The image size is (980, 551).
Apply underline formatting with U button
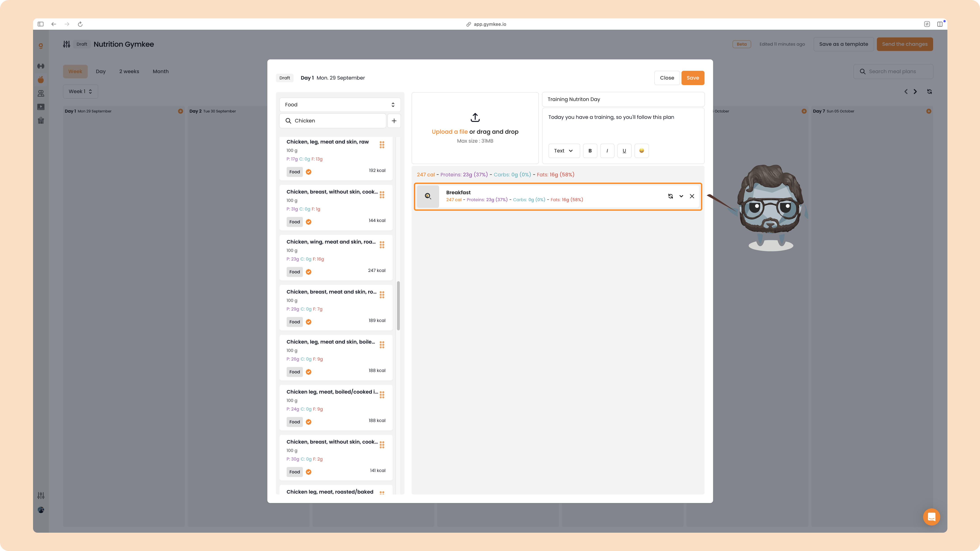coord(624,151)
